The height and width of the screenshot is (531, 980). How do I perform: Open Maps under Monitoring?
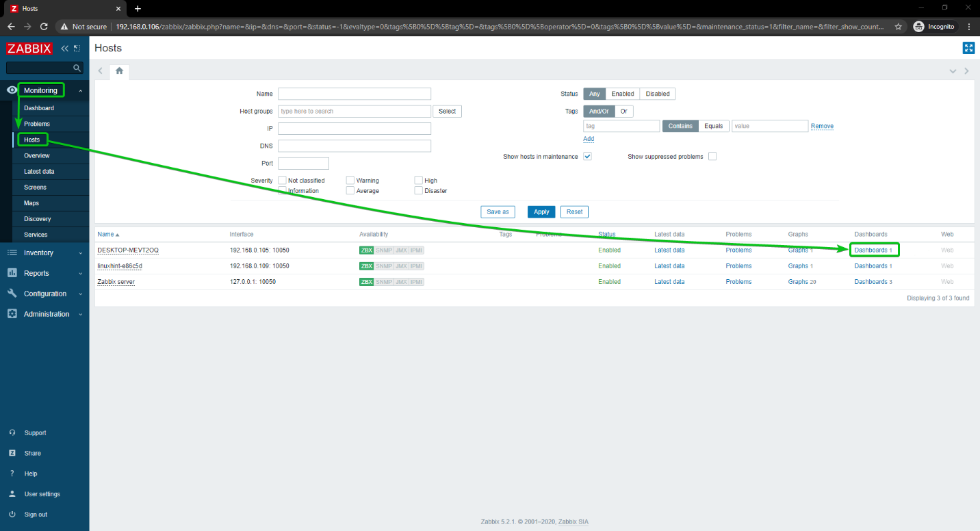[31, 203]
